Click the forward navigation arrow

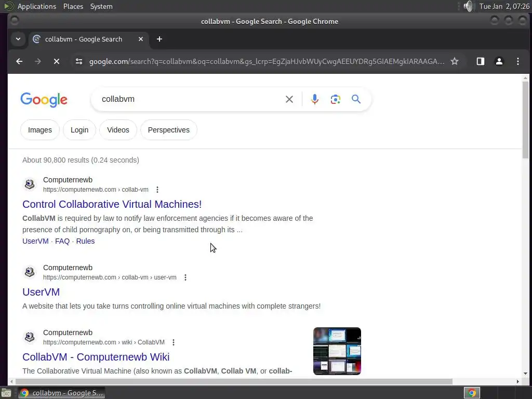(x=38, y=61)
